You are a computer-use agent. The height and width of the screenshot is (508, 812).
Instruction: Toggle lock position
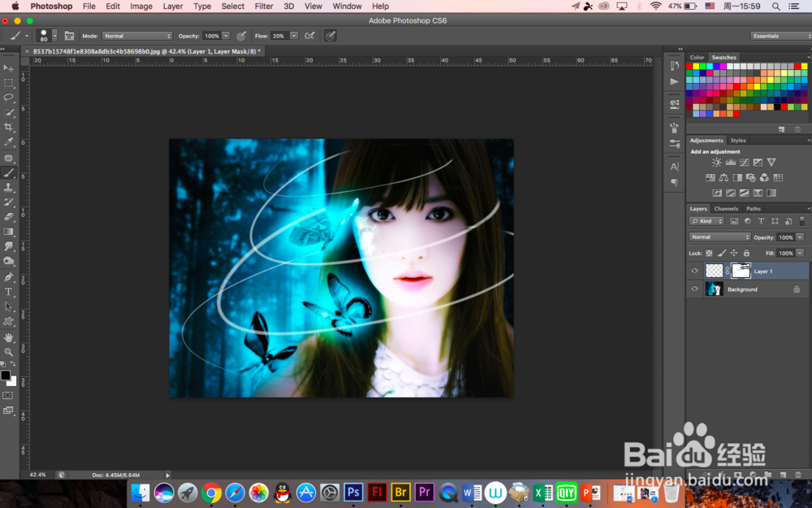(x=734, y=253)
